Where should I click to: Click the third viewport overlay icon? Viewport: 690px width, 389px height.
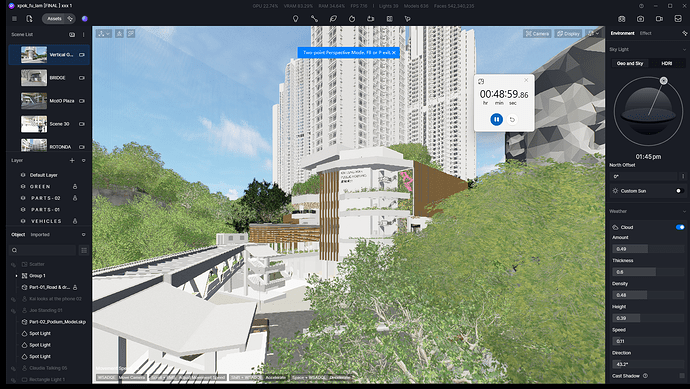pyautogui.click(x=131, y=33)
